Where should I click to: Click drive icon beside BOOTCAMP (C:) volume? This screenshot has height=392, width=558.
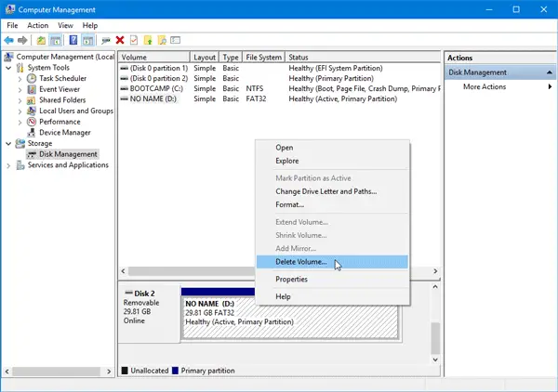[x=125, y=88]
